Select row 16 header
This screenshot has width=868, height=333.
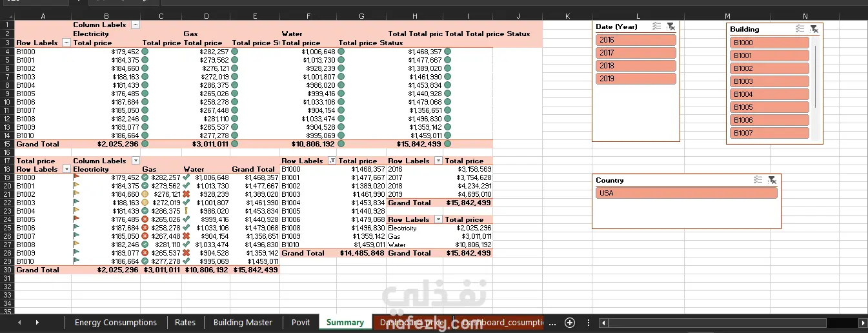click(x=7, y=152)
